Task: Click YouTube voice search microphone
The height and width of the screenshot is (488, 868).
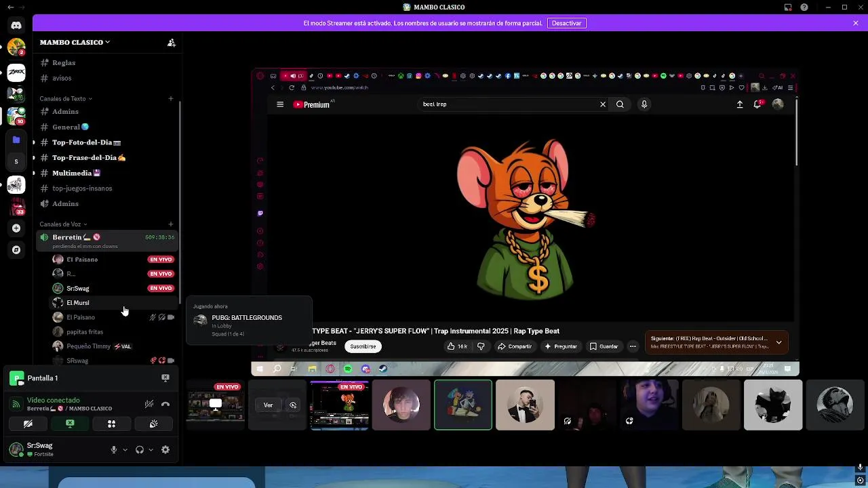Action: coord(644,104)
